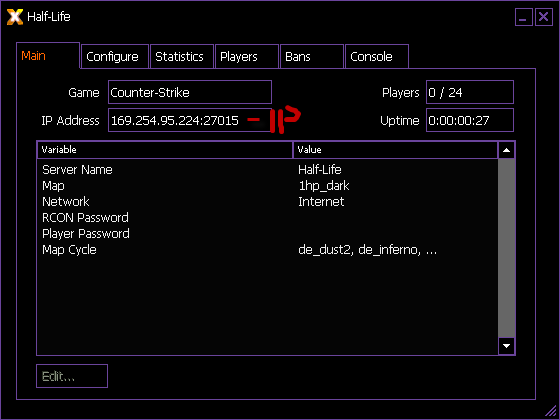Screen dimensions: 560x420
Task: Select the RCON Password row
Action: 267,218
